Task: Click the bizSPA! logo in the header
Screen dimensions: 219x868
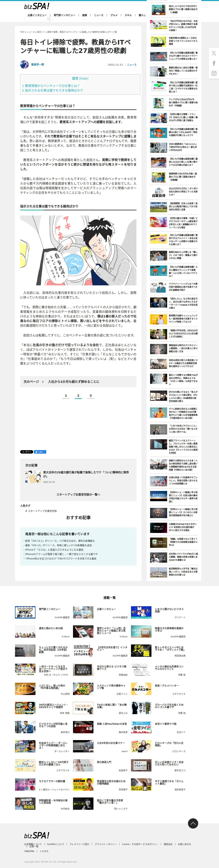Action: [37, 6]
